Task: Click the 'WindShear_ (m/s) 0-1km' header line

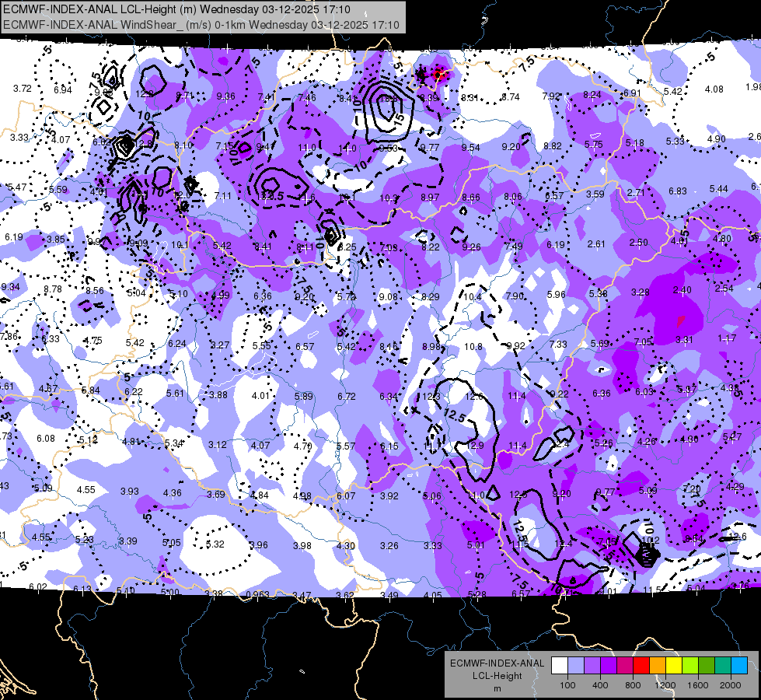Action: (201, 25)
